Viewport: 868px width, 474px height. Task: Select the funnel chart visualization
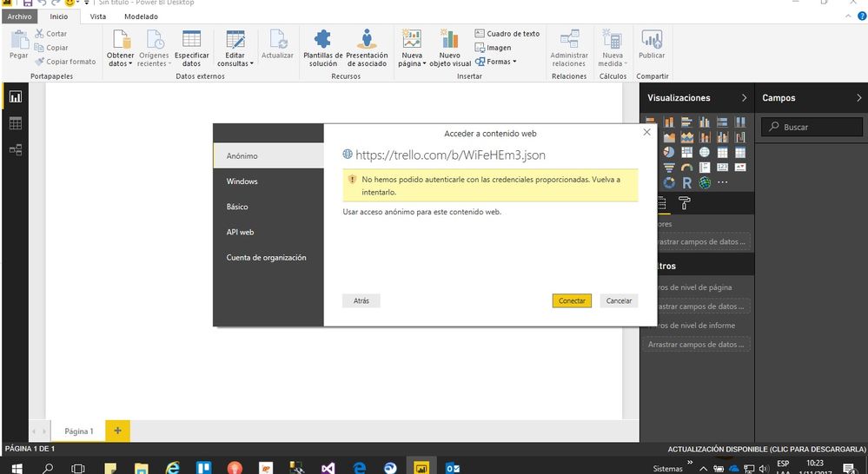click(669, 167)
